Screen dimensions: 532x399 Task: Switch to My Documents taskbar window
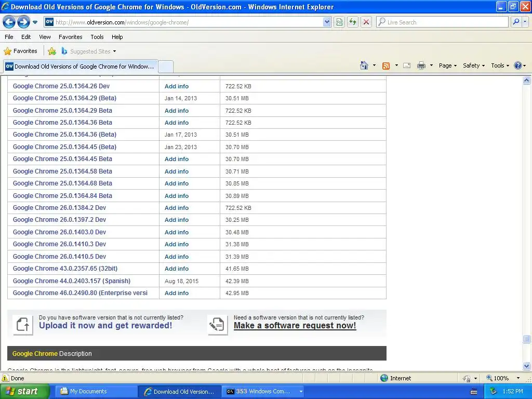pos(96,392)
